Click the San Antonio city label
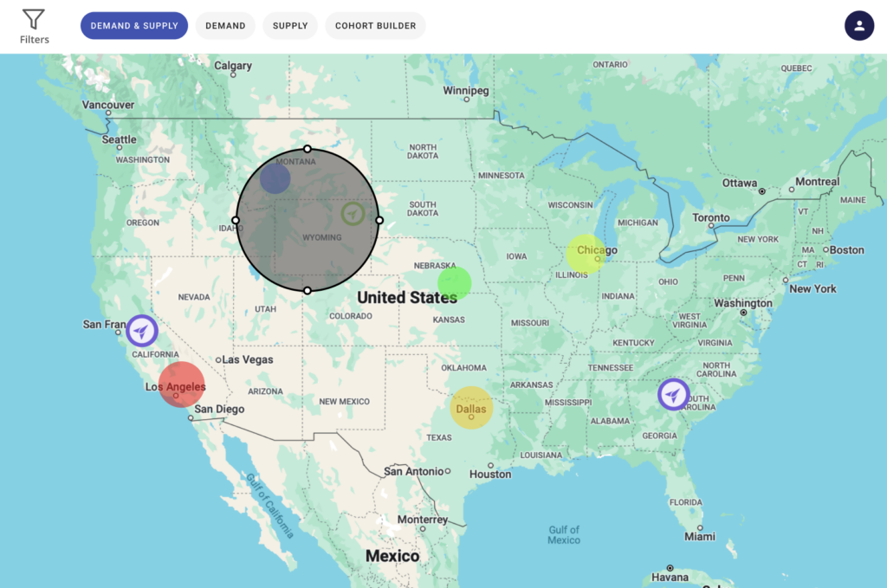 click(x=413, y=472)
